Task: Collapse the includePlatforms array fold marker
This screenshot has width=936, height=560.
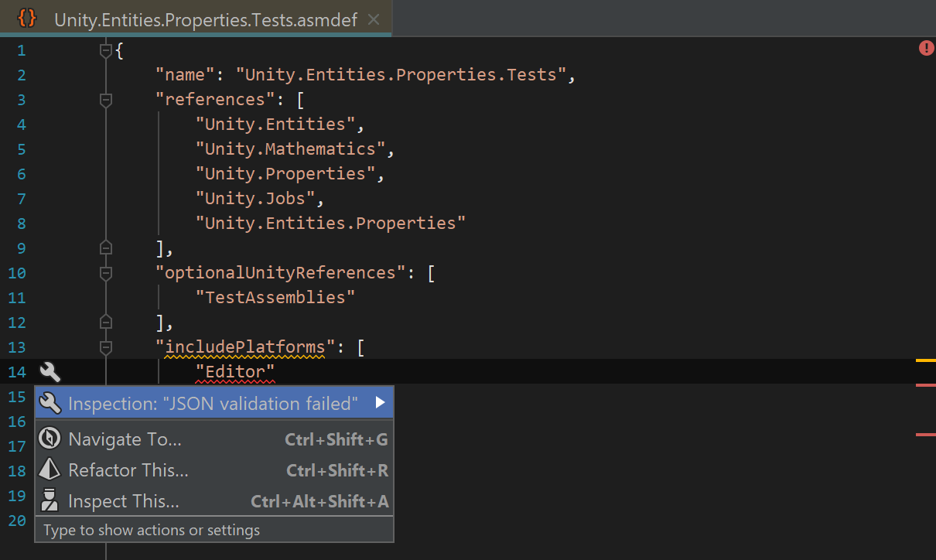Action: (x=106, y=347)
